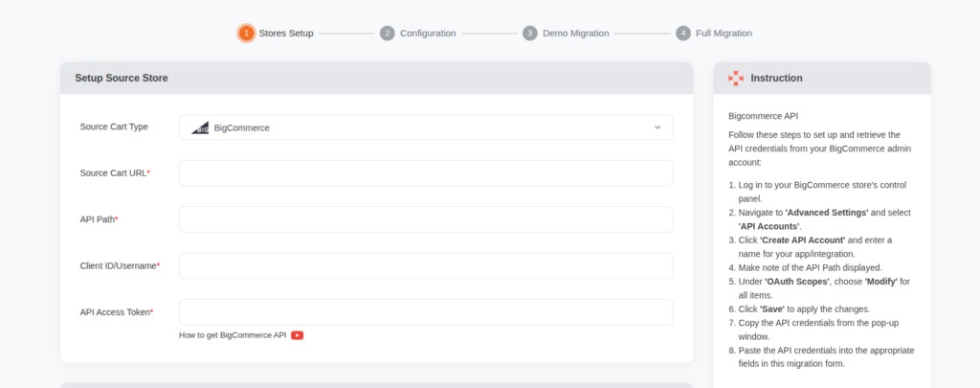
Task: Click the Instruction lifebuoy icon
Action: (736, 79)
